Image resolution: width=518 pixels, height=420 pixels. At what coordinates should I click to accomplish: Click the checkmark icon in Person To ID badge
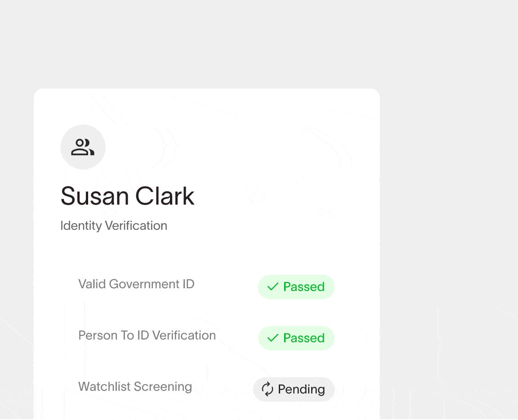tap(272, 338)
